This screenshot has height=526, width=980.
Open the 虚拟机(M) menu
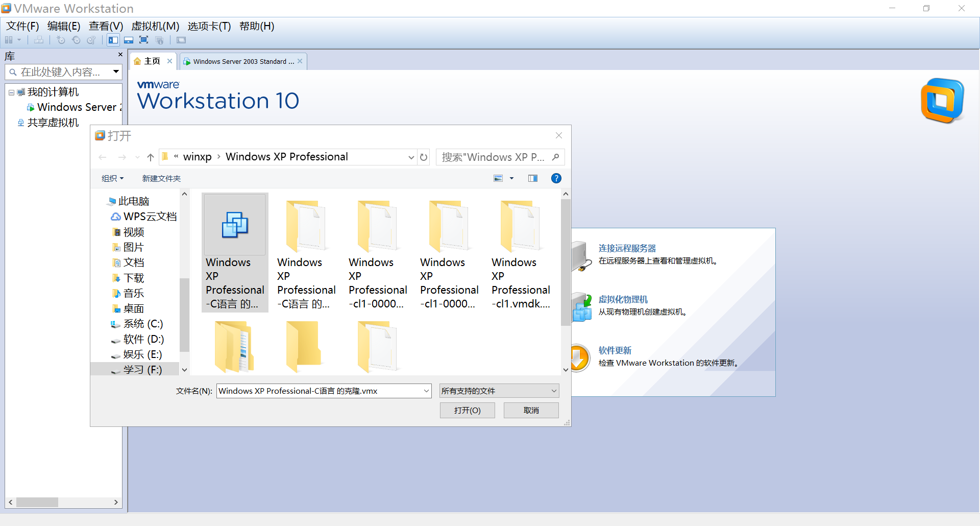[155, 26]
